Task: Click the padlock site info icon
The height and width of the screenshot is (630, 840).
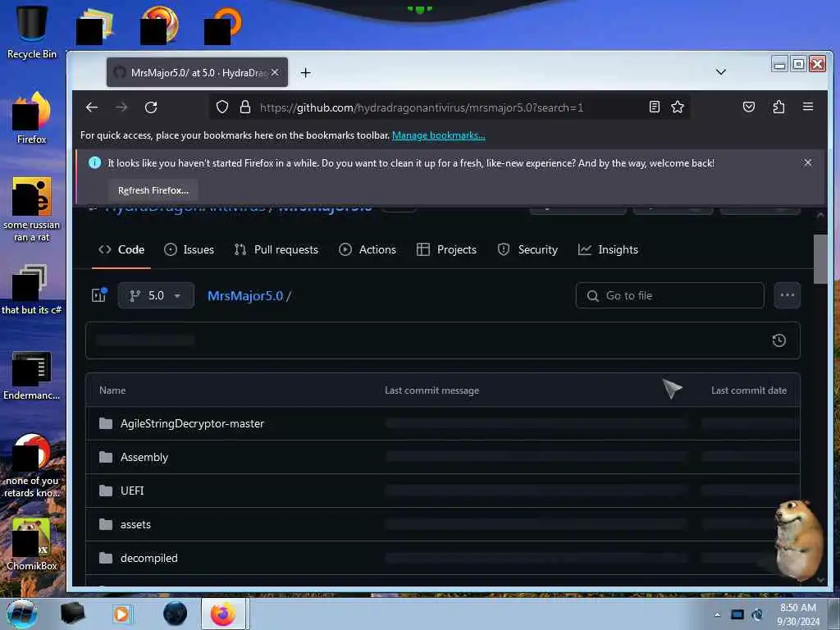Action: click(x=244, y=107)
